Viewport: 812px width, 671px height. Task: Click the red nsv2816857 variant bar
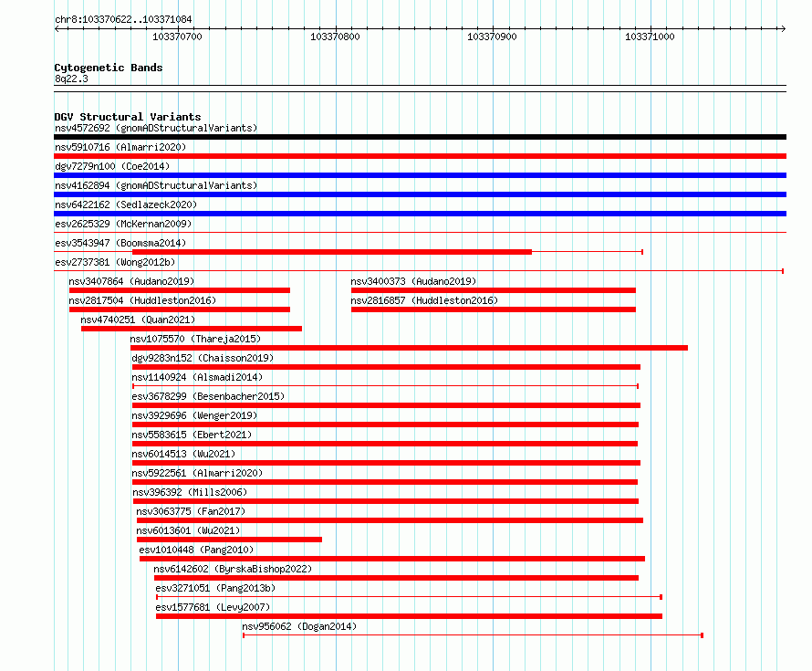tap(493, 309)
